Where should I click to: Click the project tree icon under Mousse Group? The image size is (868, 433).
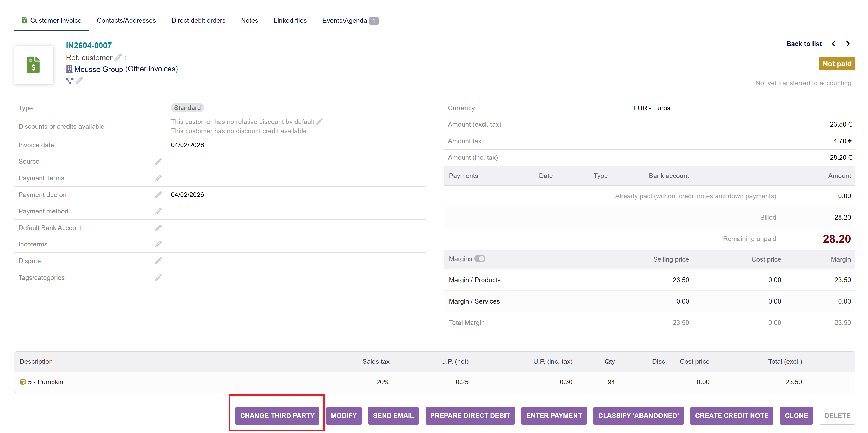tap(70, 81)
